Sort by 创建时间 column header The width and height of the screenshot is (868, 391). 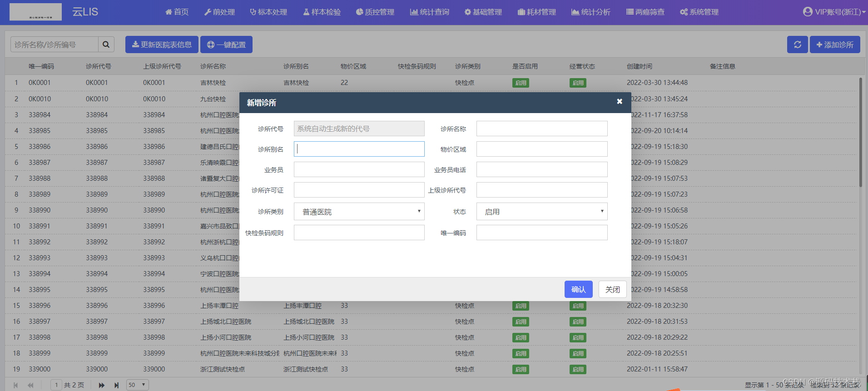point(640,66)
